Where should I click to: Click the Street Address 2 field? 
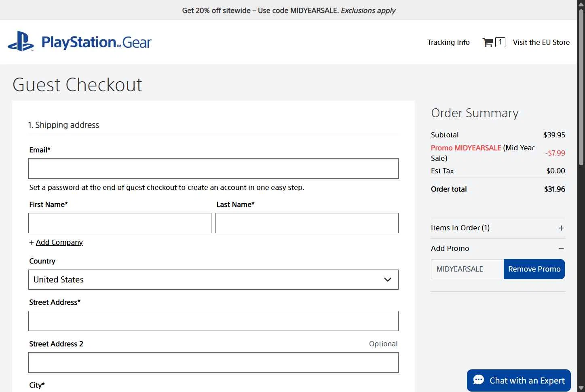(x=213, y=362)
